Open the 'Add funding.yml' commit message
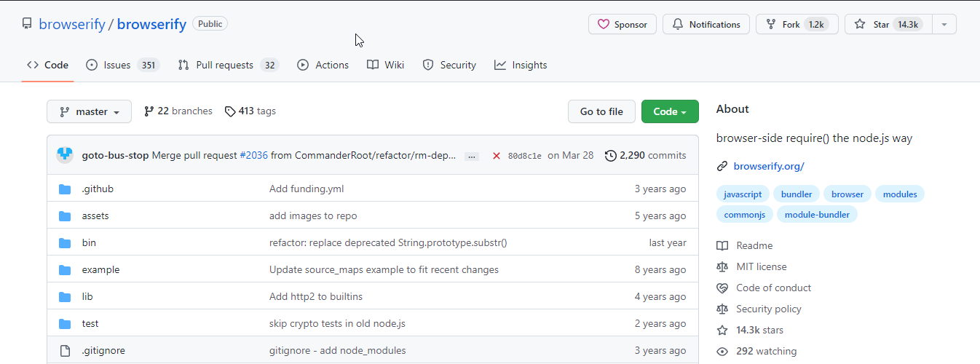The height and width of the screenshot is (364, 980). click(307, 189)
